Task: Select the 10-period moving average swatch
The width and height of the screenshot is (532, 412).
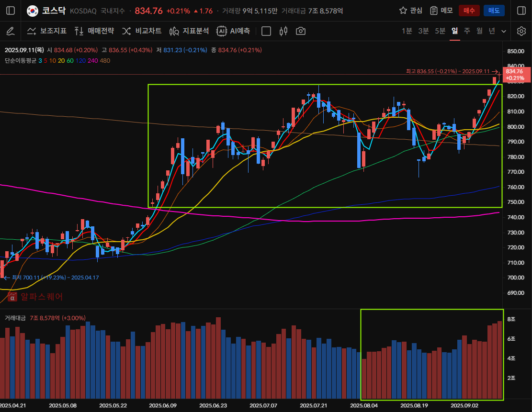Action: pos(53,61)
